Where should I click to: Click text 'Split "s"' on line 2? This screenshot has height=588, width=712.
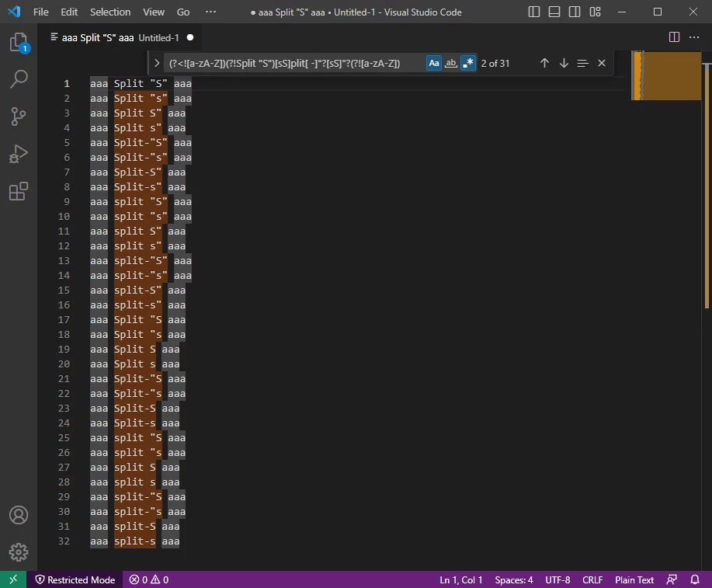tap(141, 99)
